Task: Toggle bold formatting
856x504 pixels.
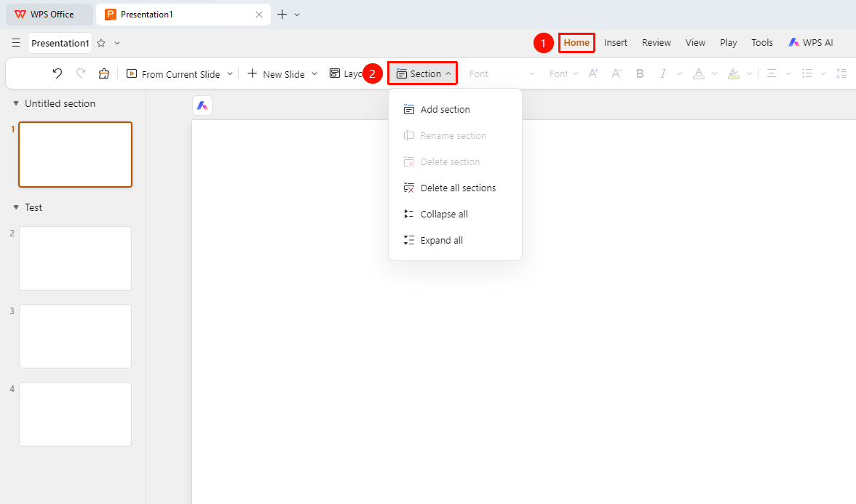Action: pyautogui.click(x=641, y=73)
